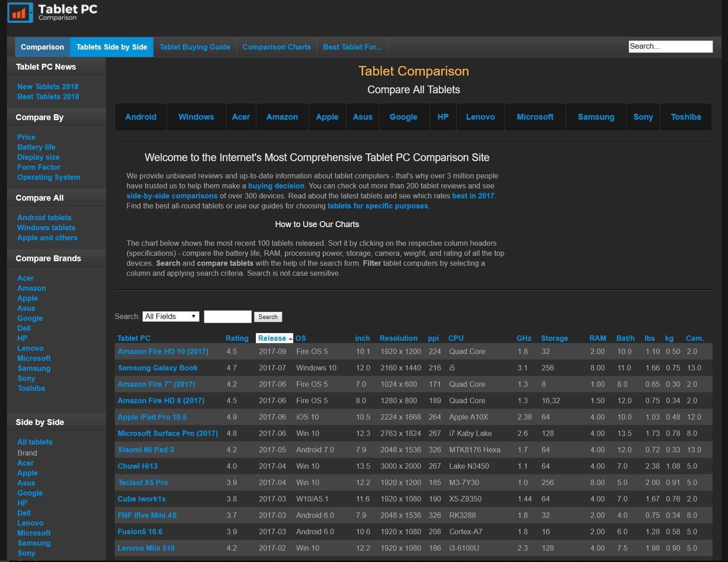
Task: Sort by Tablet PC column header
Action: 133,338
